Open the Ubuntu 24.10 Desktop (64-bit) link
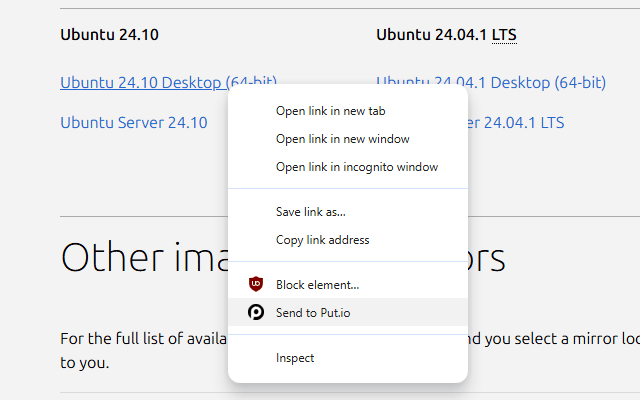Screen dimensions: 640x400 point(140,82)
